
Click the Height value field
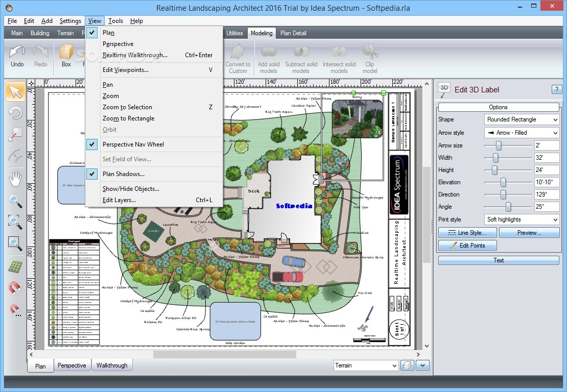click(x=547, y=170)
